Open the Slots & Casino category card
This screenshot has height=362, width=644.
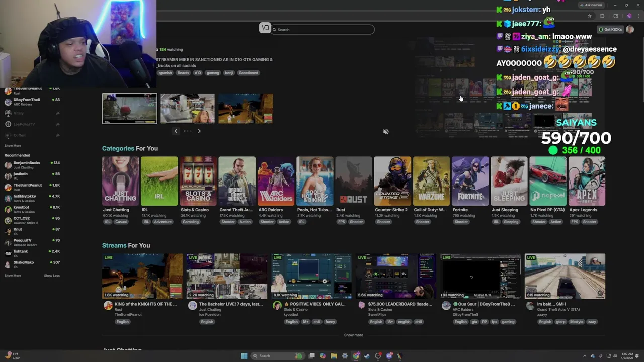click(x=198, y=181)
